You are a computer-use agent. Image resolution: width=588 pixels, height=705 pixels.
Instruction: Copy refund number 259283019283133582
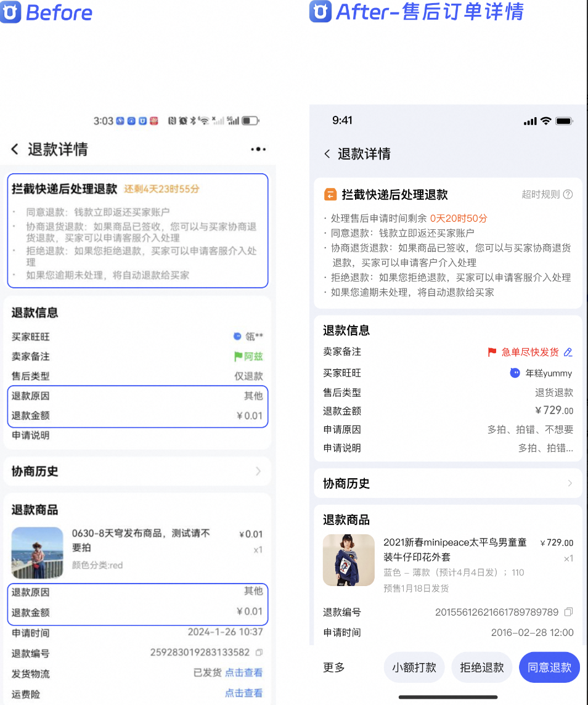pyautogui.click(x=259, y=653)
